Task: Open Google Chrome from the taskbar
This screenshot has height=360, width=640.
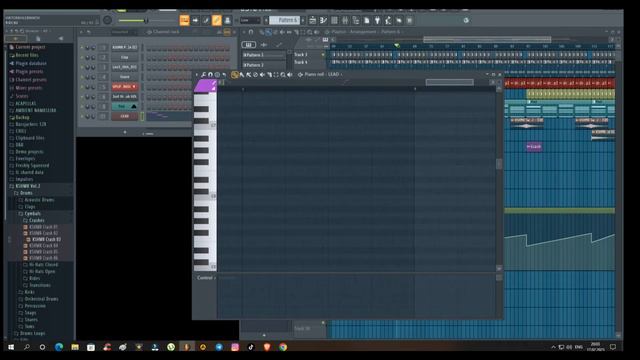Action: [283, 347]
